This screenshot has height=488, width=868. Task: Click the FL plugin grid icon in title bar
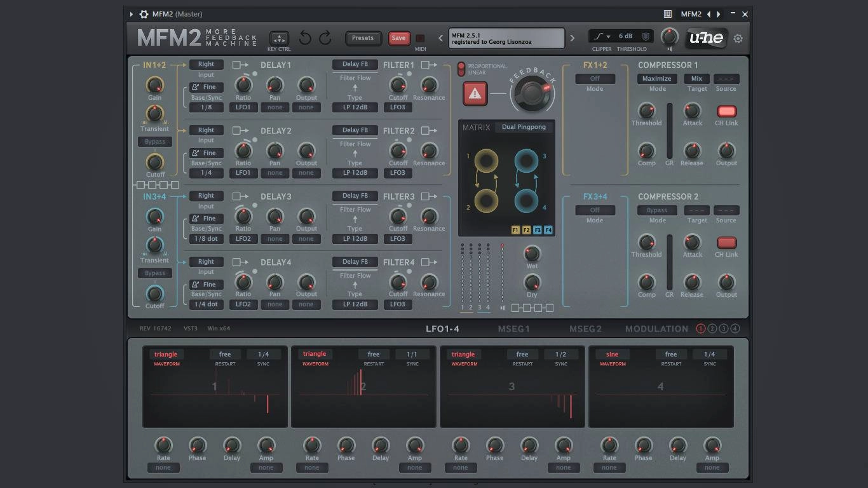[x=668, y=14]
